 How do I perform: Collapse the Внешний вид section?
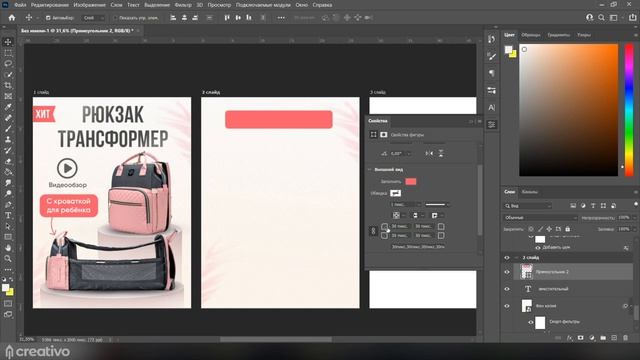click(370, 169)
